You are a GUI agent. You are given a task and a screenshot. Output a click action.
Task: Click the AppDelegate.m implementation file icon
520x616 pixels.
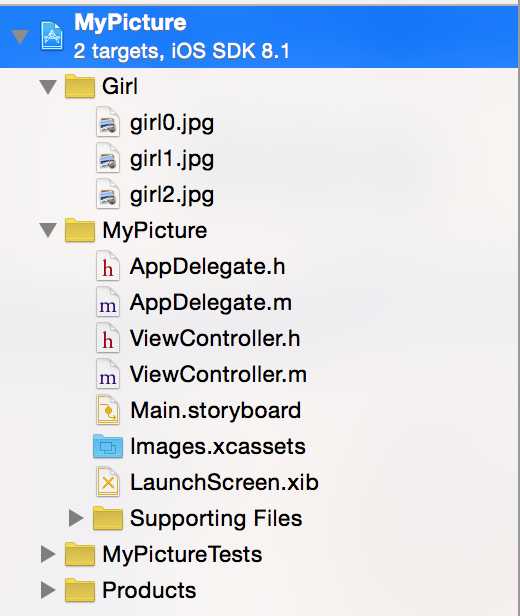pyautogui.click(x=108, y=302)
